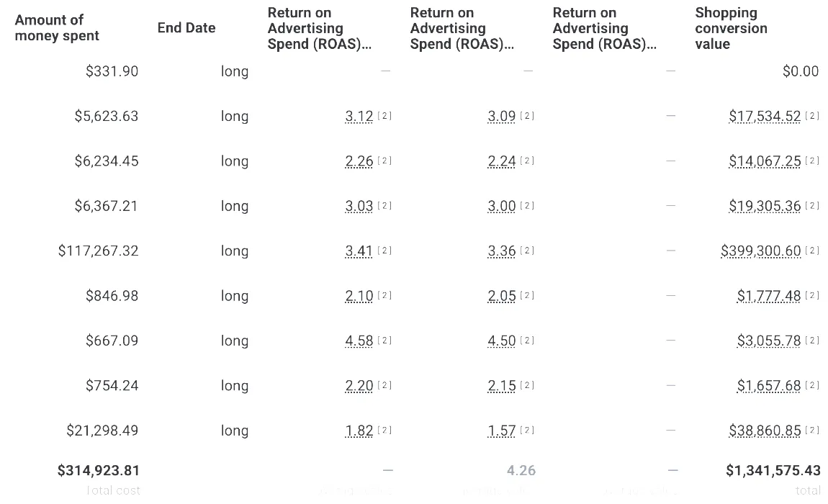This screenshot has width=828, height=504.
Task: Click footnote marker beside $17,534.52
Action: 812,116
